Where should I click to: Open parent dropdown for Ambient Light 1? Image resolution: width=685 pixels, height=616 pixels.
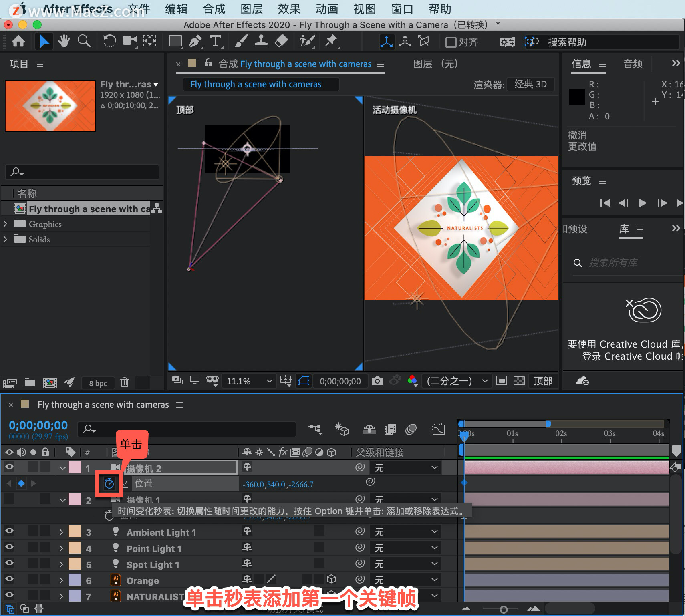coord(405,532)
